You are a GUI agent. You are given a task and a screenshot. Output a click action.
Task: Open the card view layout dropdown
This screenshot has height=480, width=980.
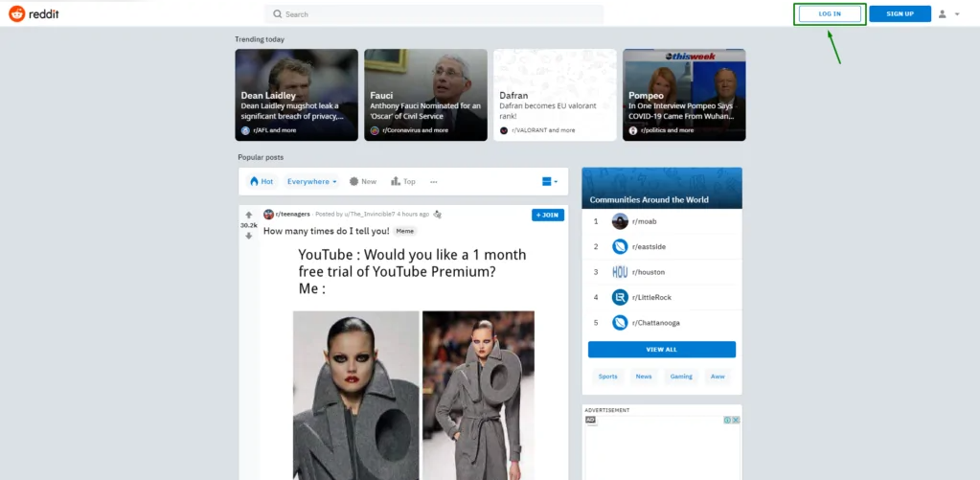[550, 181]
